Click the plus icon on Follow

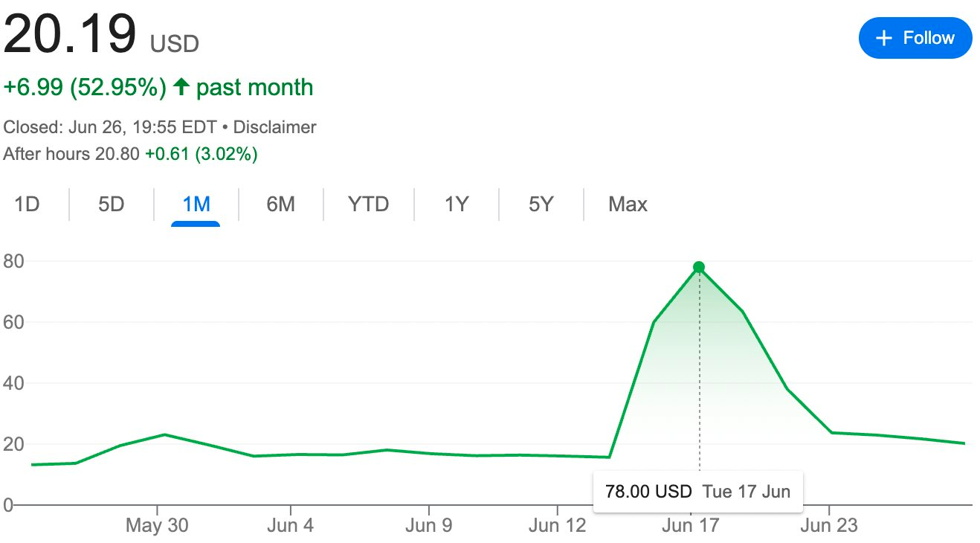(x=883, y=39)
